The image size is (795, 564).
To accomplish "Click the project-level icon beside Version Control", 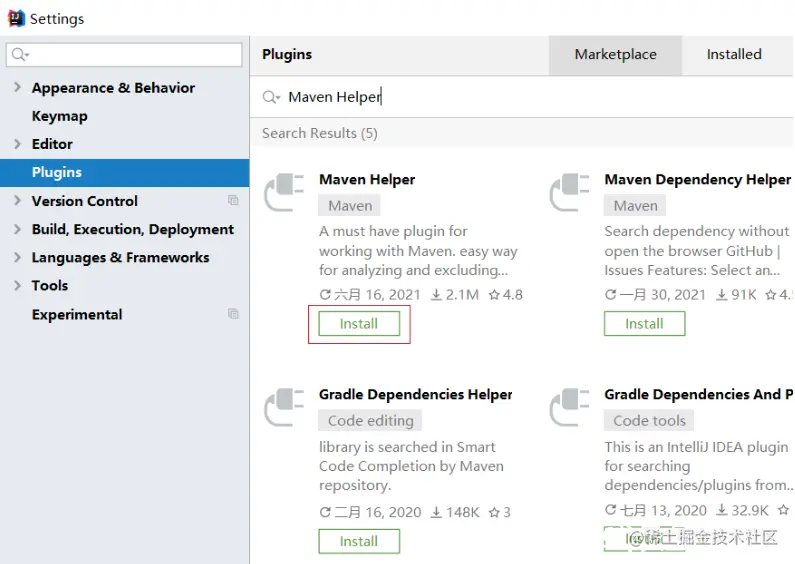I will pos(233,200).
